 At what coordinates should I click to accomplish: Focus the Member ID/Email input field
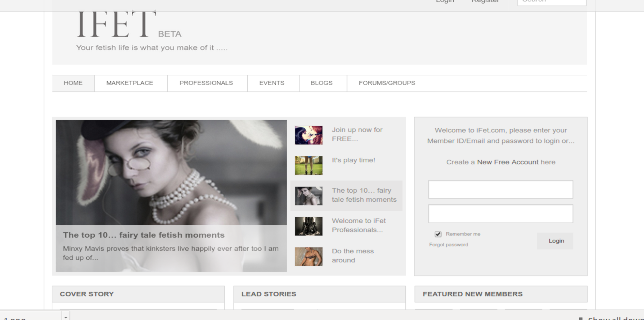pos(500,189)
